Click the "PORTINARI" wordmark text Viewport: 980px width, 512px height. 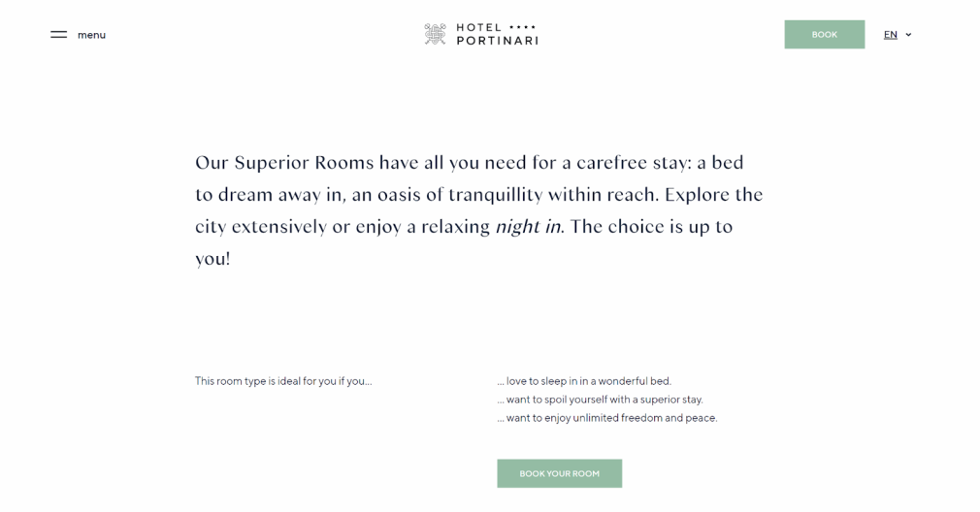pos(497,41)
